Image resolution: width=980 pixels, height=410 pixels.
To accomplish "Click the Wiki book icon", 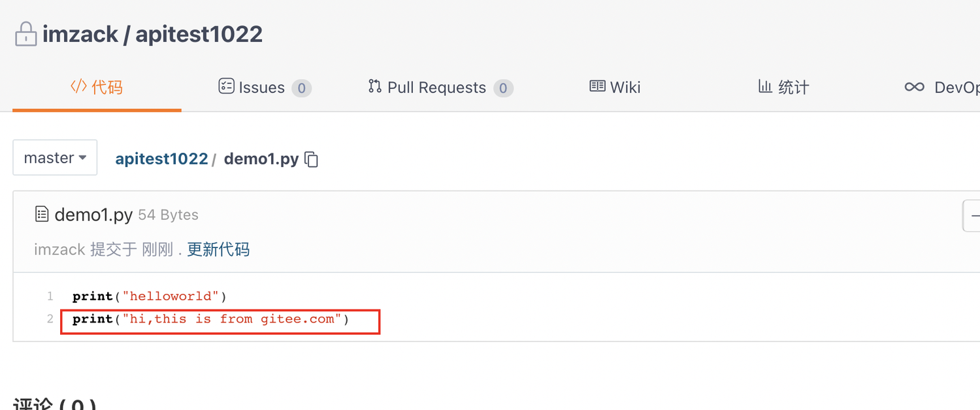I will [597, 86].
